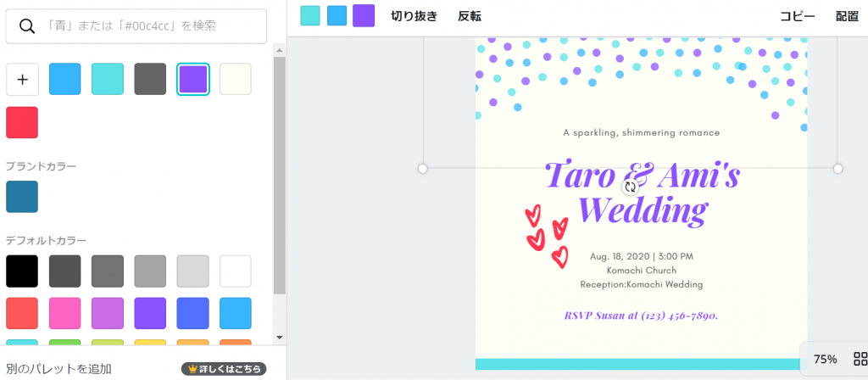Click scroll up arrow in color panel
Screen dimensions: 868x380
[x=279, y=50]
